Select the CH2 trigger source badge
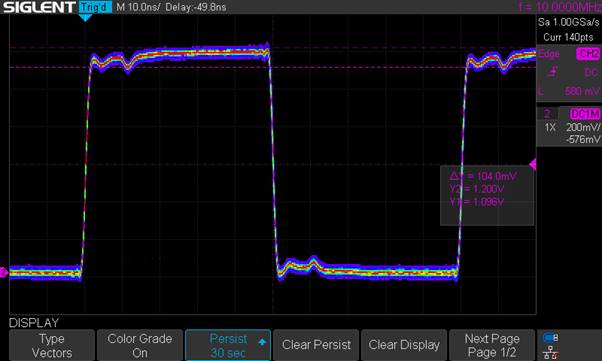Screen dimensions: 602x361 pyautogui.click(x=588, y=54)
